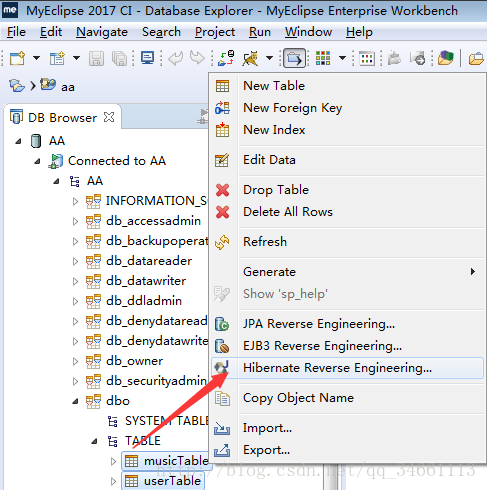Open the File menu
This screenshot has width=487, height=490.
click(16, 32)
